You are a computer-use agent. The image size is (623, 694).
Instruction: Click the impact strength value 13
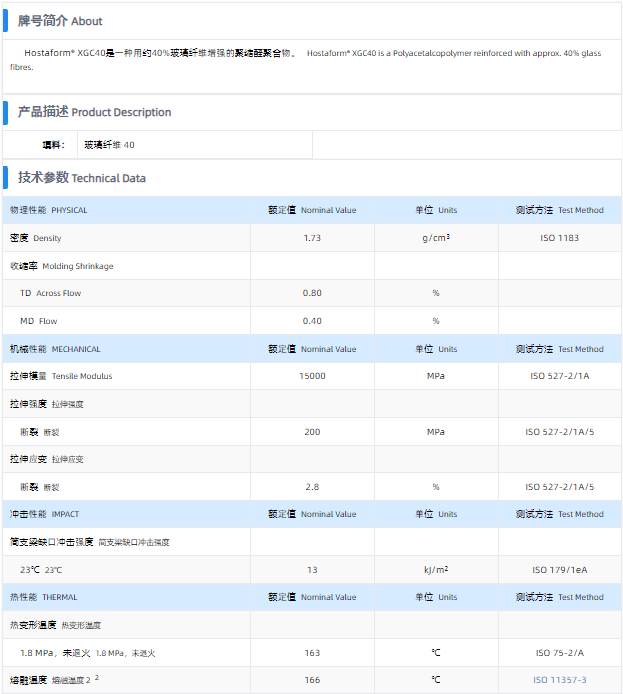tap(312, 570)
